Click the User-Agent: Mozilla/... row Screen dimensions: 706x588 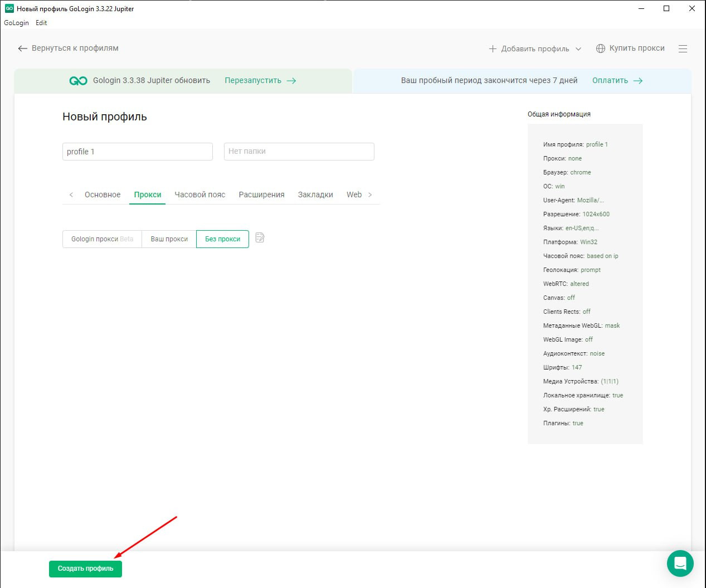(573, 200)
